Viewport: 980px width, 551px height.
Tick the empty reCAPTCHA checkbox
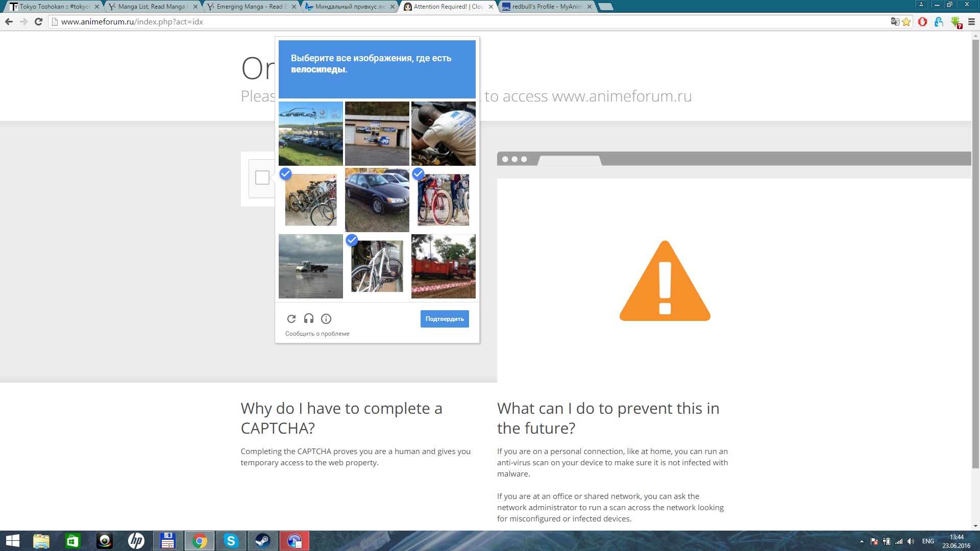pos(262,178)
